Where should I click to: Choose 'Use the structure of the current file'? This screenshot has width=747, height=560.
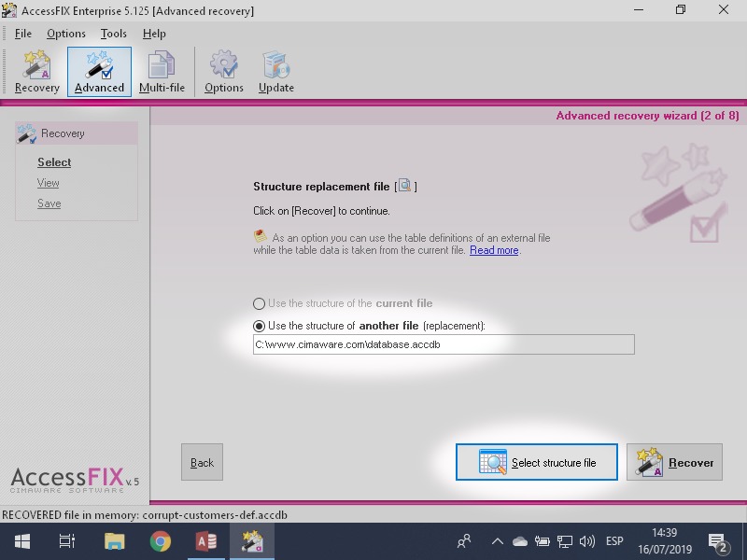[x=260, y=303]
